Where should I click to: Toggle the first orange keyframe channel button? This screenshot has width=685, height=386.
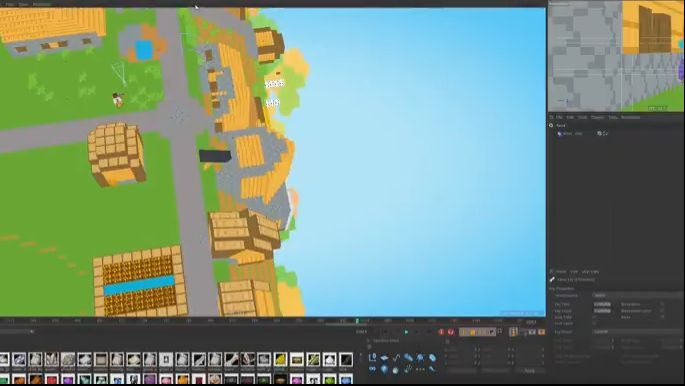coord(462,332)
